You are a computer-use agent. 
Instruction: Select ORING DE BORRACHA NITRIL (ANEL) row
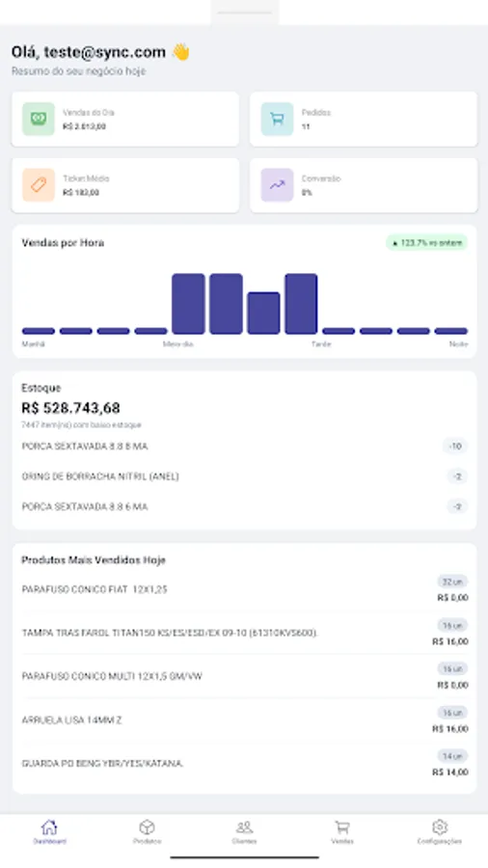pyautogui.click(x=244, y=476)
